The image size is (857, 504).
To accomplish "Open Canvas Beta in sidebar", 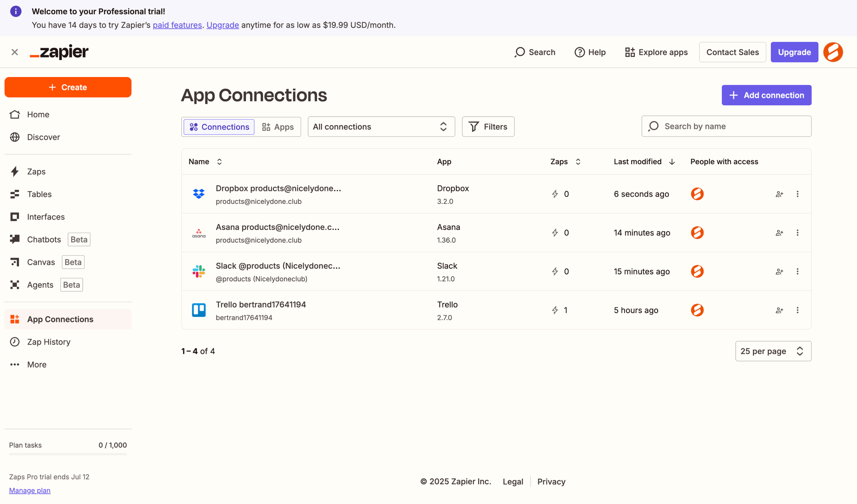I will pos(68,262).
